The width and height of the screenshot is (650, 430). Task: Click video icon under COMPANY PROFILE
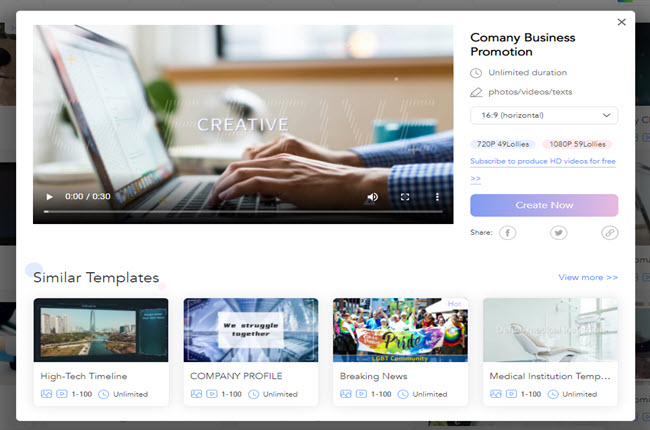tap(211, 394)
